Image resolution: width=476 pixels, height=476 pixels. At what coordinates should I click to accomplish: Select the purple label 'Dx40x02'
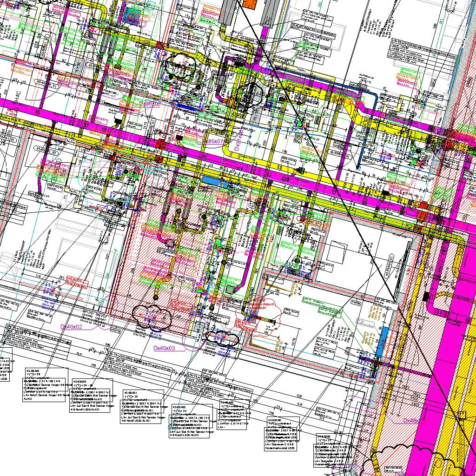tap(71, 327)
